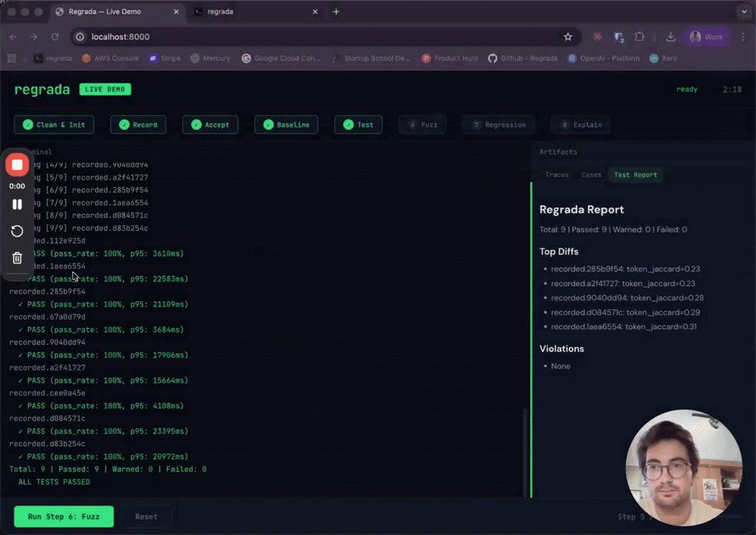View site information icon in address bar
Viewport: 756px width, 535px height.
pyautogui.click(x=80, y=37)
